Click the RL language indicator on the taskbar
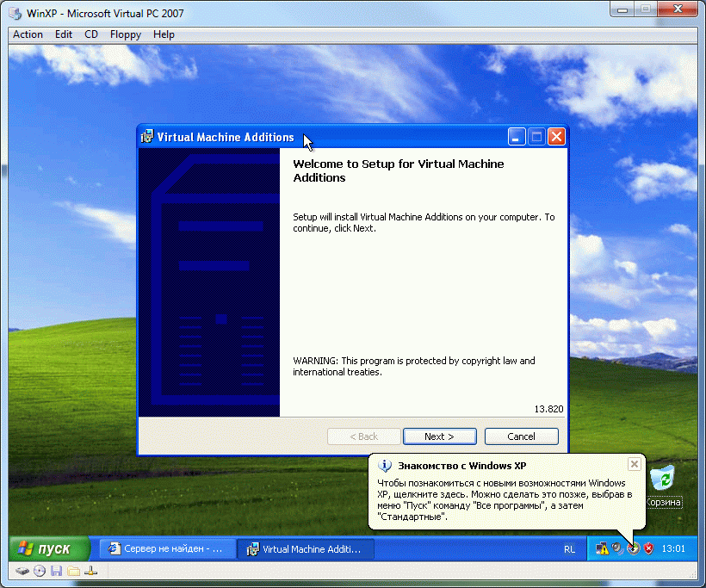The image size is (706, 588). [x=568, y=548]
